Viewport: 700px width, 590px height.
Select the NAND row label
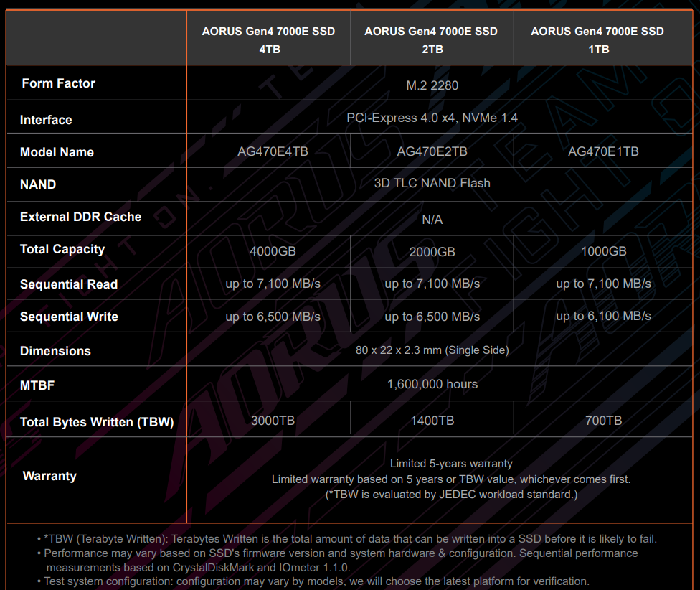pos(38,184)
